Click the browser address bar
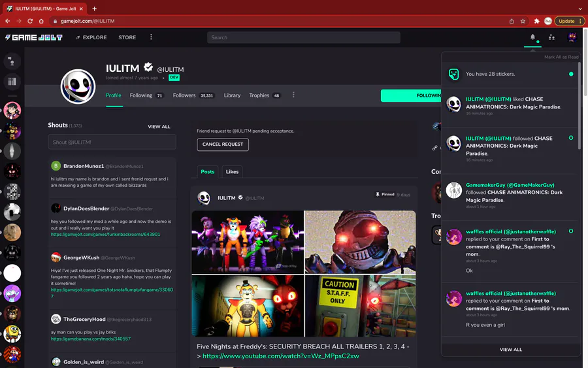Image resolution: width=588 pixels, height=368 pixels. pyautogui.click(x=278, y=21)
